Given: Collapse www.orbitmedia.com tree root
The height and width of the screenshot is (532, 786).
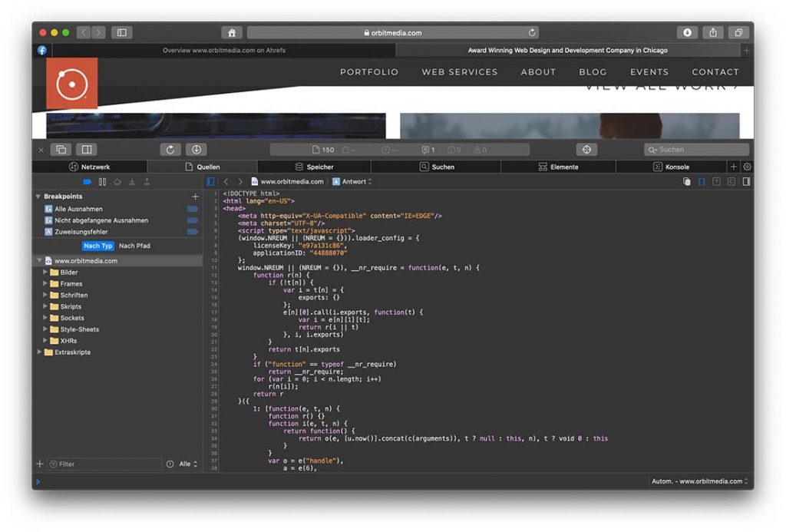Looking at the screenshot, I should (x=39, y=261).
